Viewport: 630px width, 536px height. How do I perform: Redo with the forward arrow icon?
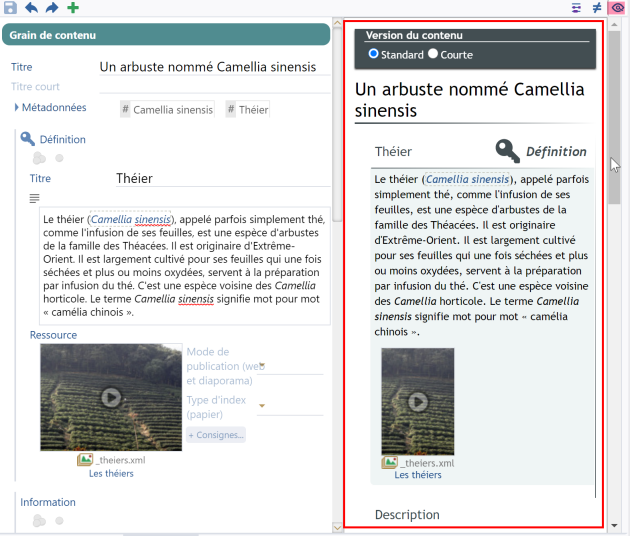[x=52, y=8]
